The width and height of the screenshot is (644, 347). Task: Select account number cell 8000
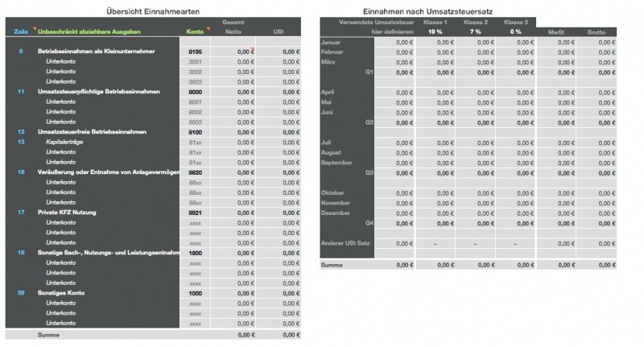[195, 92]
